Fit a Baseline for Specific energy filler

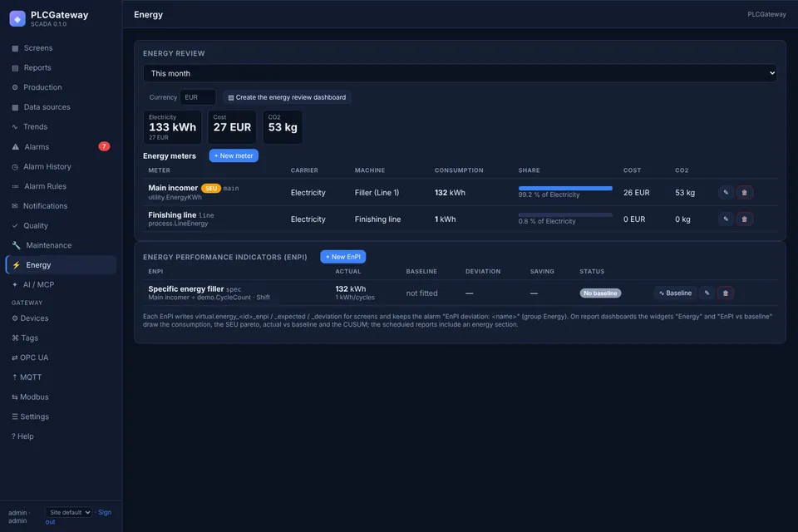(675, 293)
